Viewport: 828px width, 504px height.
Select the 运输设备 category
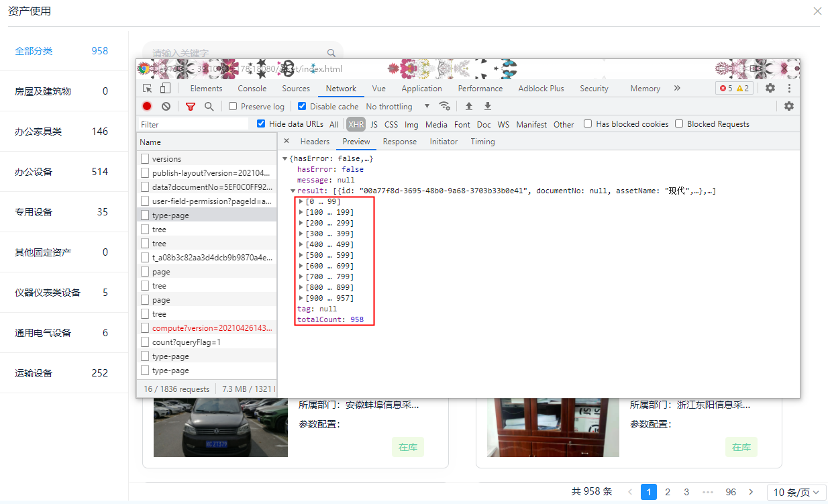click(64, 372)
